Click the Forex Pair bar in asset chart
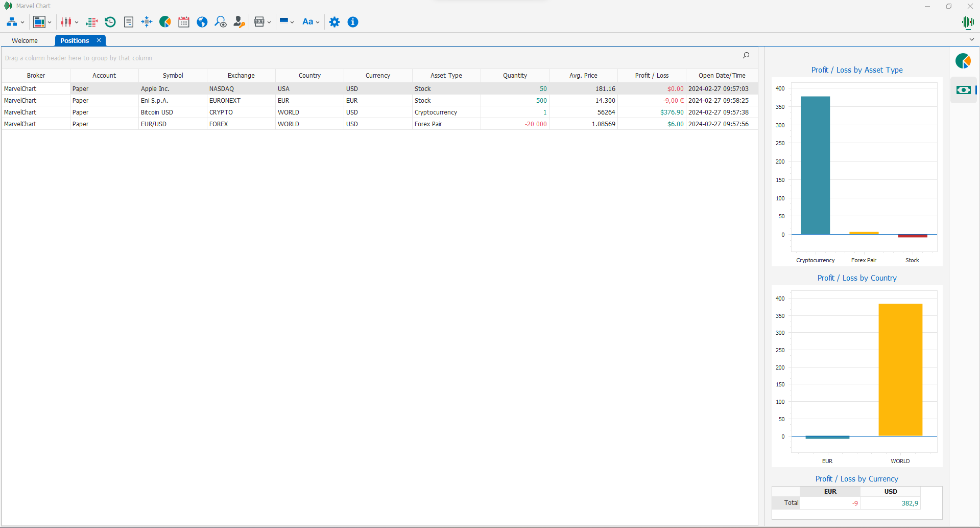The width and height of the screenshot is (980, 528). point(864,233)
